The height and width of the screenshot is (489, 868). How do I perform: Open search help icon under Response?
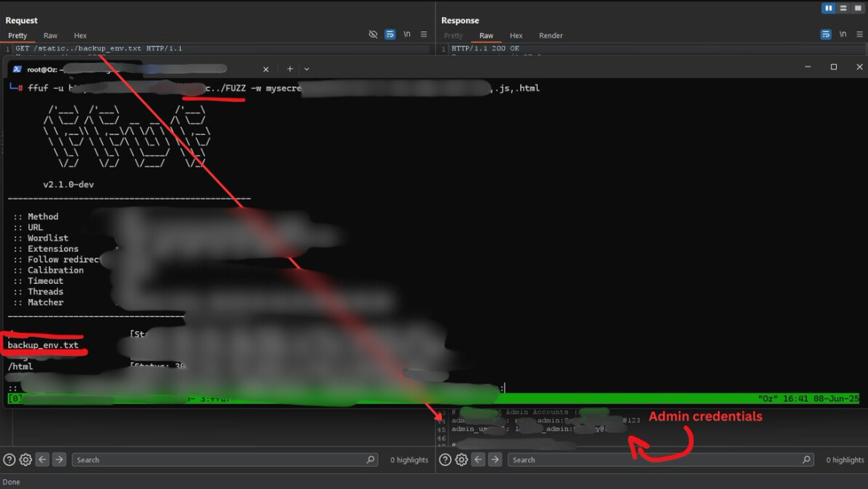click(445, 460)
